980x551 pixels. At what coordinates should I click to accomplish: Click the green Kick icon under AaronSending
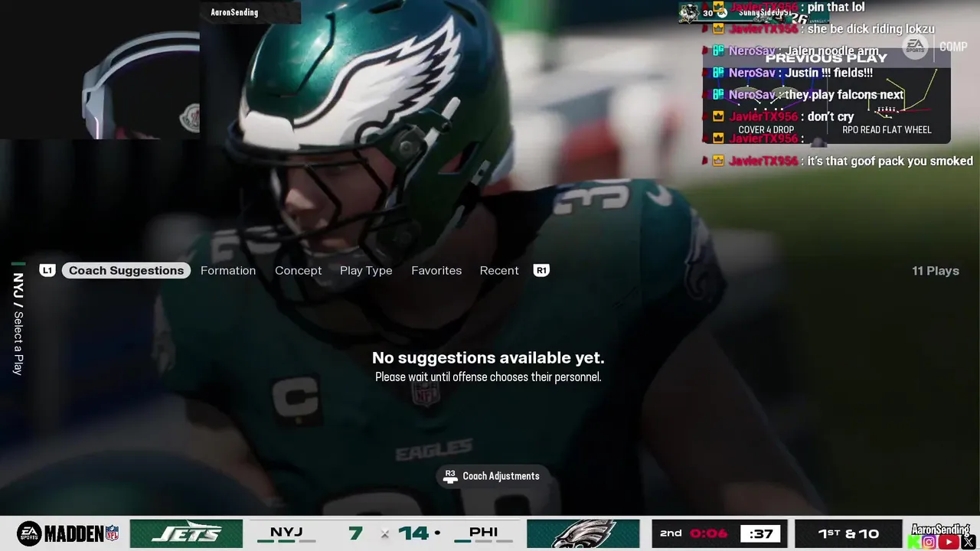click(x=914, y=543)
